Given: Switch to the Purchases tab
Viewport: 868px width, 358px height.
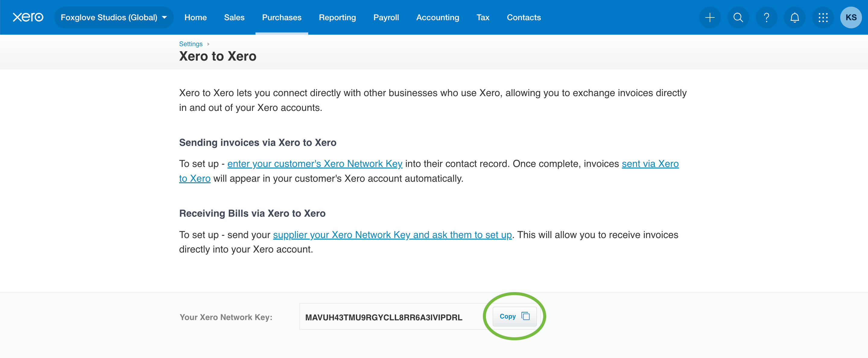Looking at the screenshot, I should pos(282,17).
